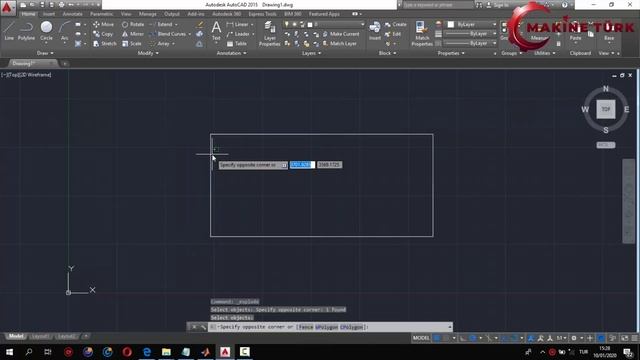The width and height of the screenshot is (640, 360).
Task: Select the Line tool
Action: point(9,31)
